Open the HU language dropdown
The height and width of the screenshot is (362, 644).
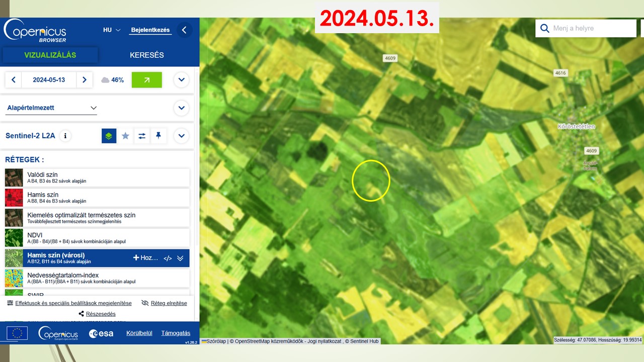pos(112,30)
